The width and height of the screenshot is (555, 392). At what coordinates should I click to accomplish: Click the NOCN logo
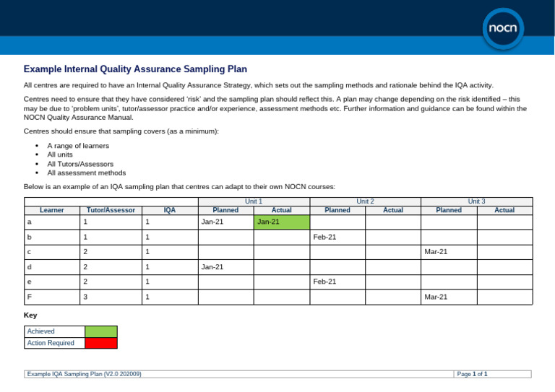tap(503, 29)
